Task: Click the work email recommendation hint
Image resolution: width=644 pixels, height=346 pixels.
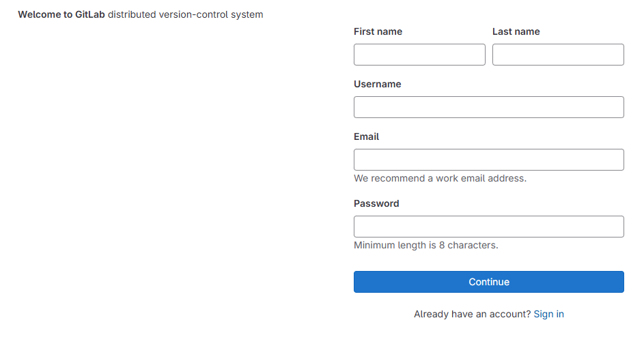Action: (x=440, y=178)
